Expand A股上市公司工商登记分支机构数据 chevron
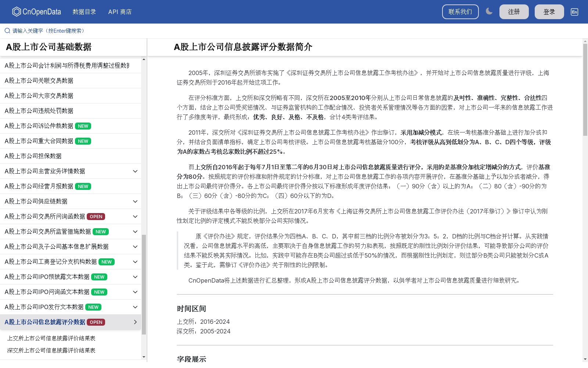Viewport: 588px width, 368px height. (x=135, y=262)
